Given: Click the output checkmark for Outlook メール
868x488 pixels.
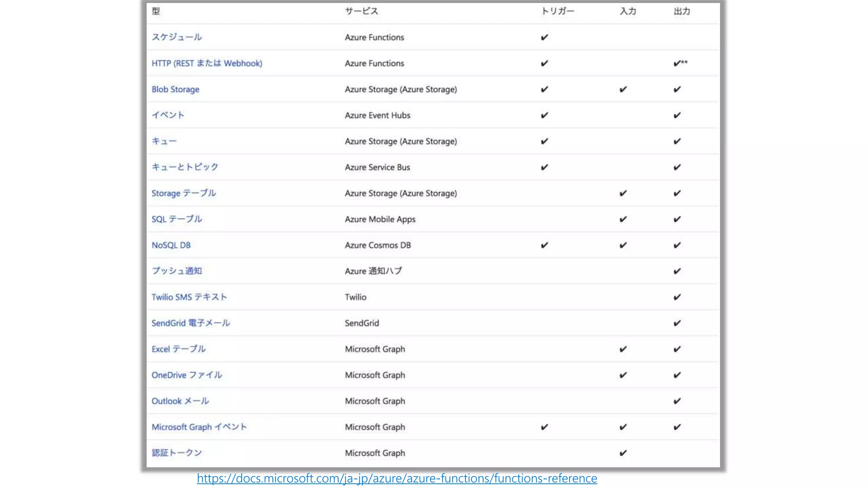Looking at the screenshot, I should [677, 401].
